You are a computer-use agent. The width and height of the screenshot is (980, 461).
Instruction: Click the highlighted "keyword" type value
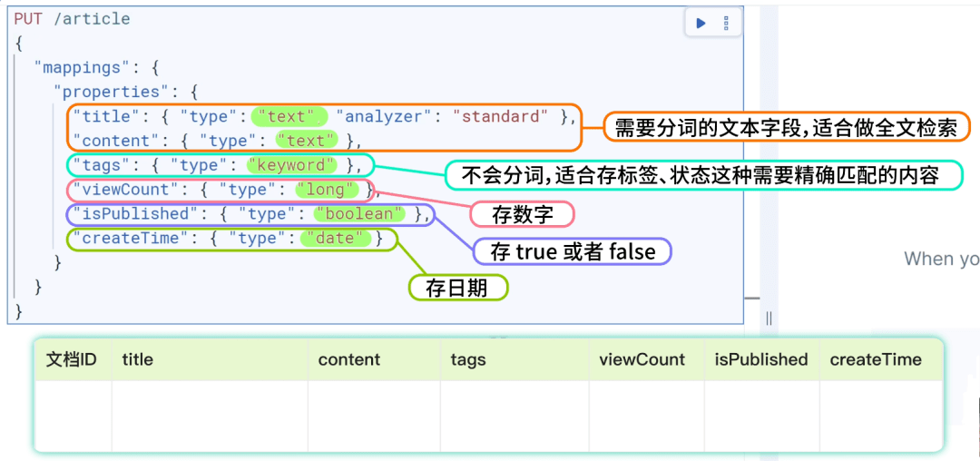[x=290, y=165]
